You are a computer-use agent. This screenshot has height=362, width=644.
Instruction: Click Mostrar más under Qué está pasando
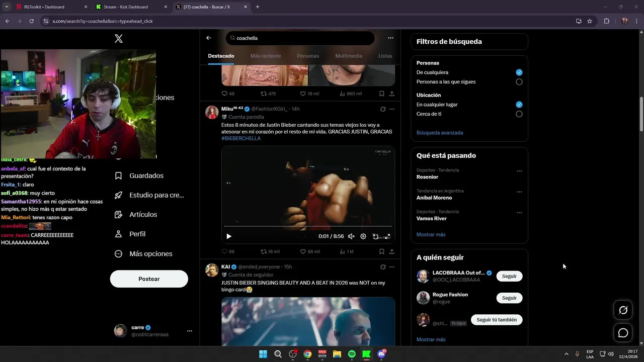tap(431, 235)
